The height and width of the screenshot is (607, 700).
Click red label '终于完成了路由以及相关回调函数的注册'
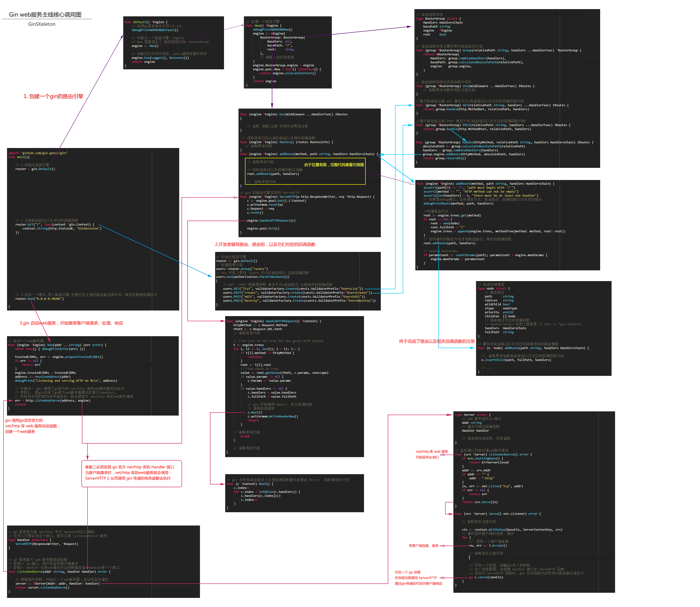pos(437,341)
